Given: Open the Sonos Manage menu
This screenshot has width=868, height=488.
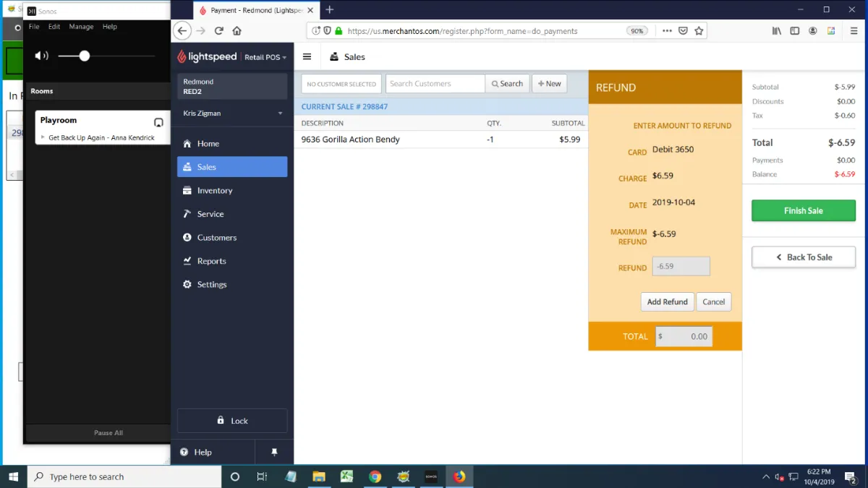Looking at the screenshot, I should pyautogui.click(x=81, y=27).
